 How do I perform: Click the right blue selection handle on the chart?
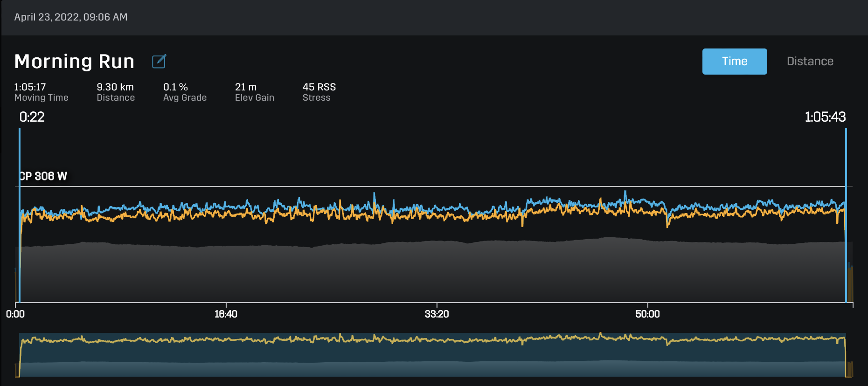pyautogui.click(x=846, y=214)
